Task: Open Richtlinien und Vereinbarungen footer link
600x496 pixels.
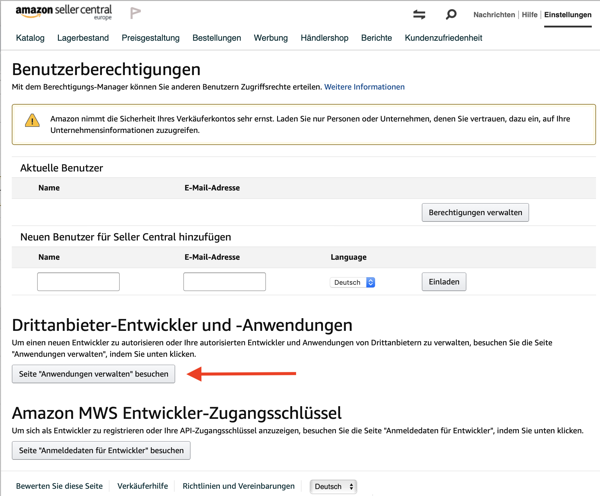Action: [x=239, y=486]
